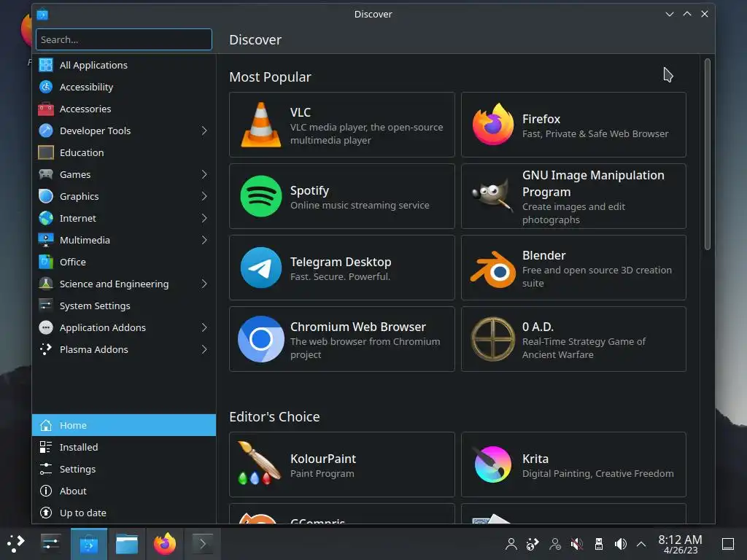Viewport: 747px width, 560px height.
Task: Click the Chromium browser icon
Action: click(x=261, y=339)
